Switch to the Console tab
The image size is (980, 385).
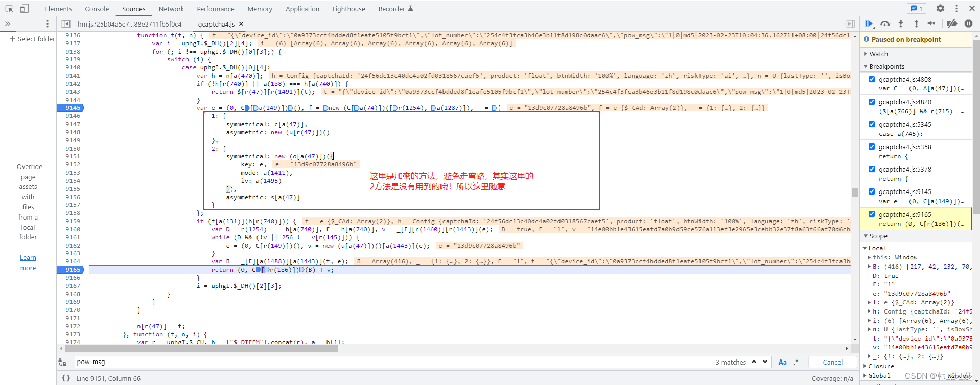(x=97, y=9)
